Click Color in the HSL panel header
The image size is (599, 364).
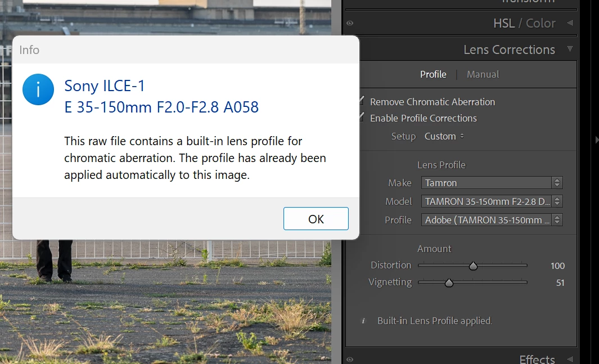541,23
